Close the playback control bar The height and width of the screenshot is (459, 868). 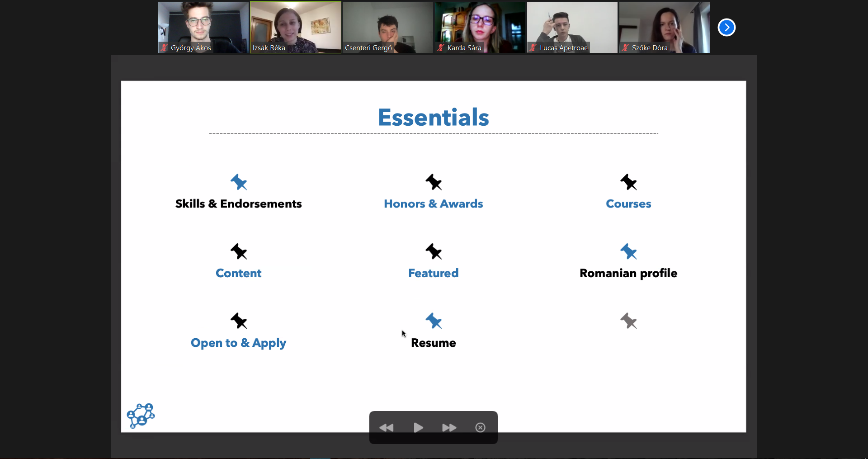coord(480,427)
